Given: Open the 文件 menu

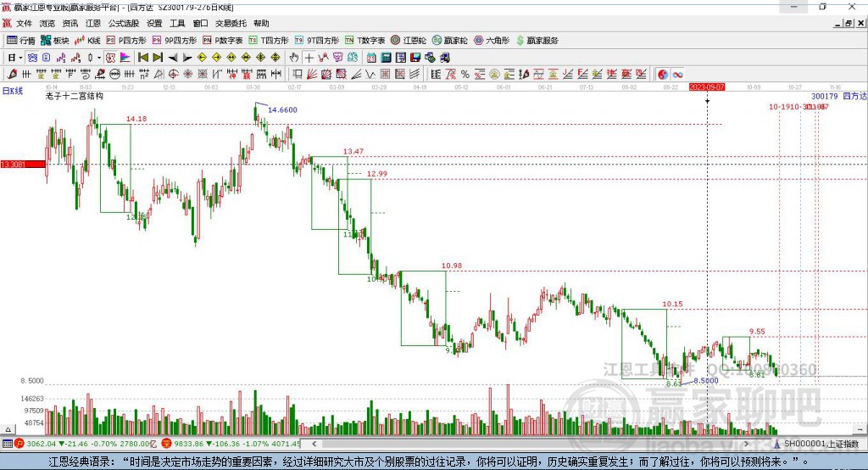Looking at the screenshot, I should click(x=24, y=23).
